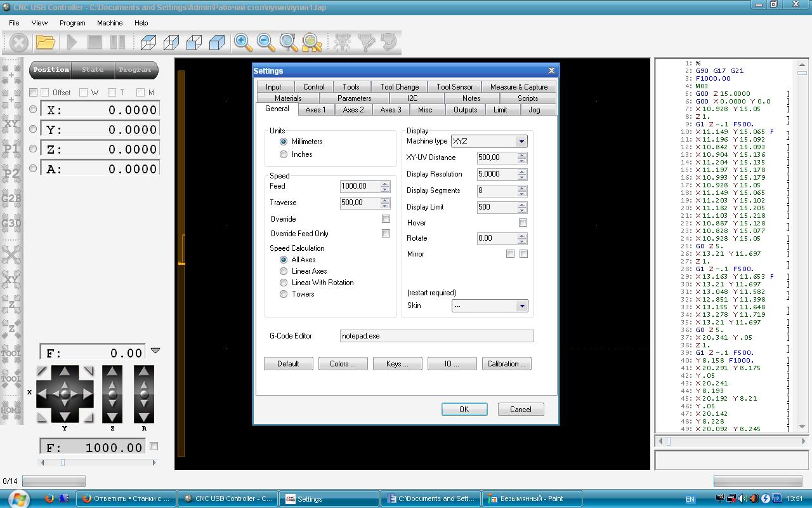
Task: Select the top-face highlighted cube view
Action: tap(148, 43)
